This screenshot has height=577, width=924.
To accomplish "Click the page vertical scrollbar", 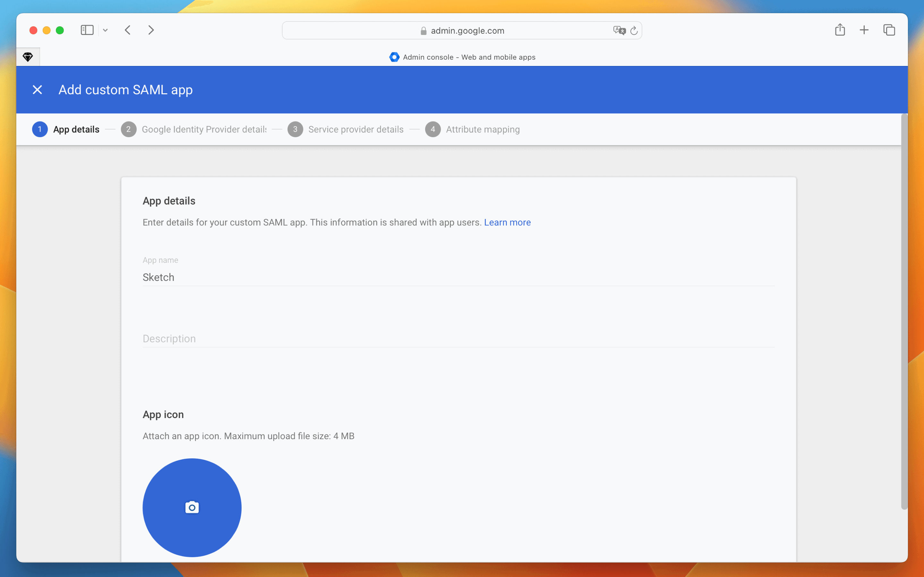I will (x=904, y=311).
